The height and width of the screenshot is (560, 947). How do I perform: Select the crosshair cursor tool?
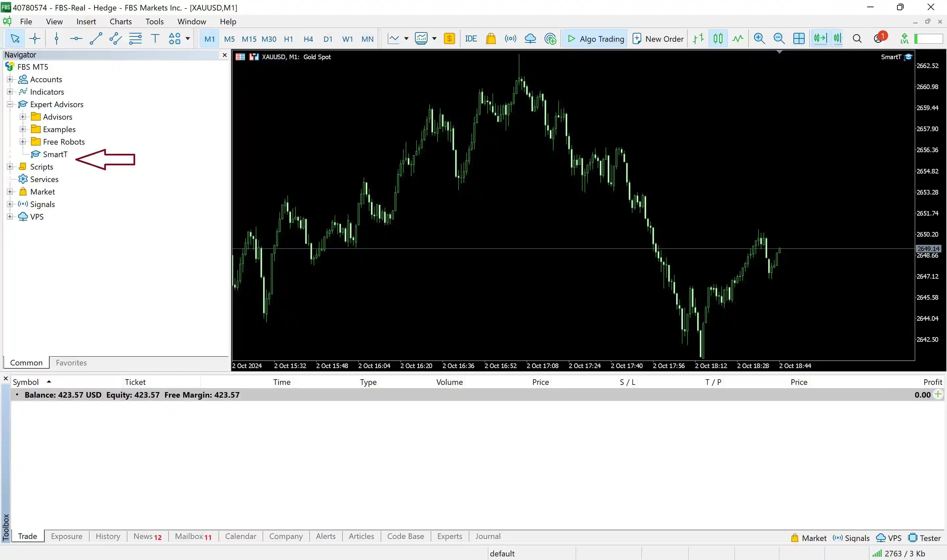[x=35, y=38]
